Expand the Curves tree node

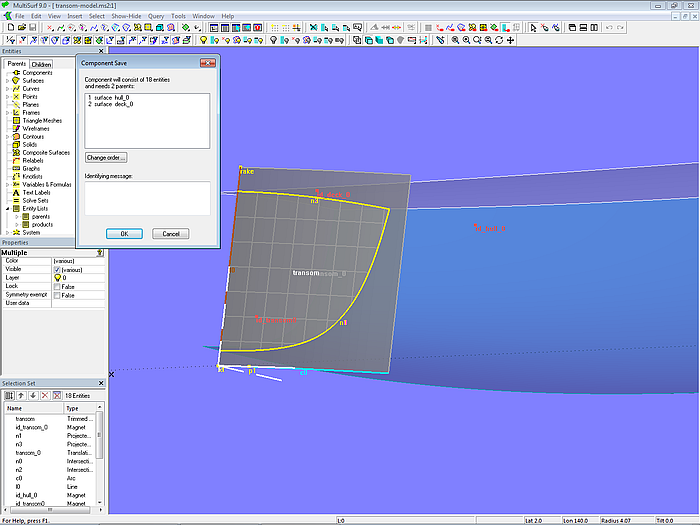coord(7,88)
